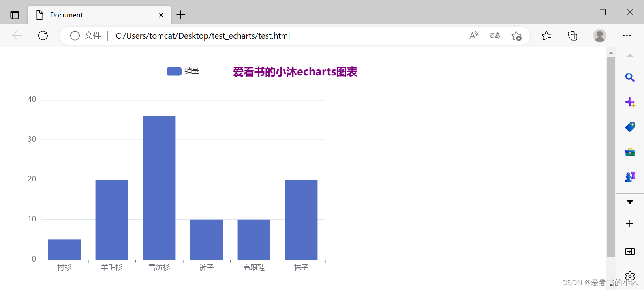Open the Favorites list
Viewport: 644px width, 290px height.
(x=546, y=36)
